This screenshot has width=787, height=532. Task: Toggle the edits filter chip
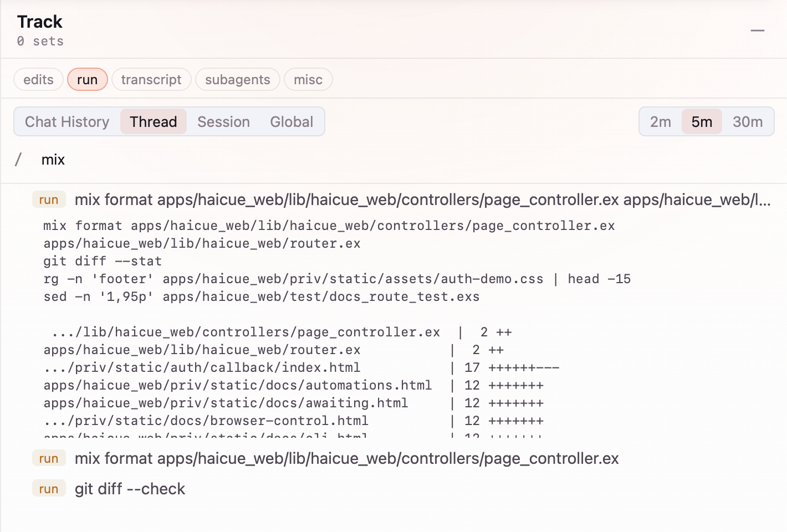(x=38, y=80)
